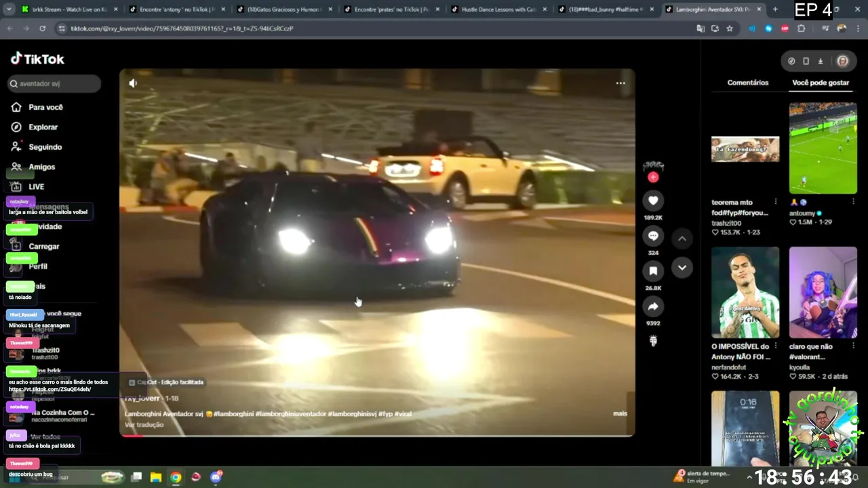Switch to the 'brkk Stream' browser tab
The height and width of the screenshot is (488, 868).
(69, 9)
